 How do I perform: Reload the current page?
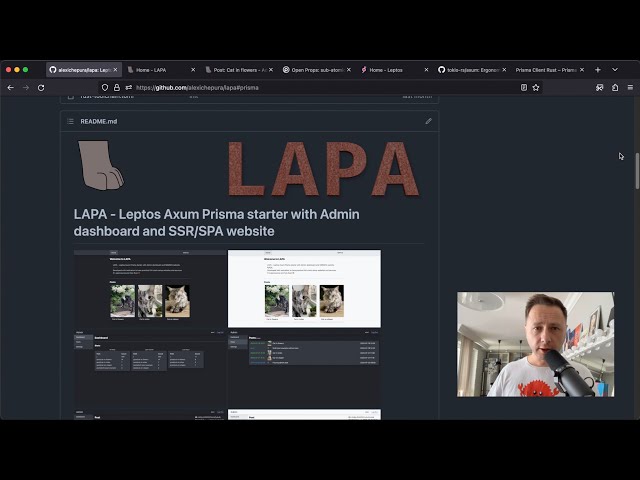point(41,87)
